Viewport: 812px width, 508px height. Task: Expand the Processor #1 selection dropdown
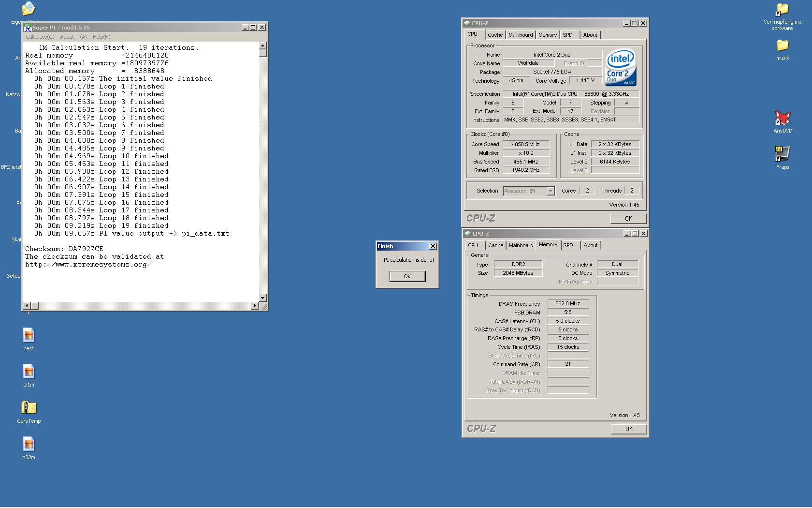(551, 191)
